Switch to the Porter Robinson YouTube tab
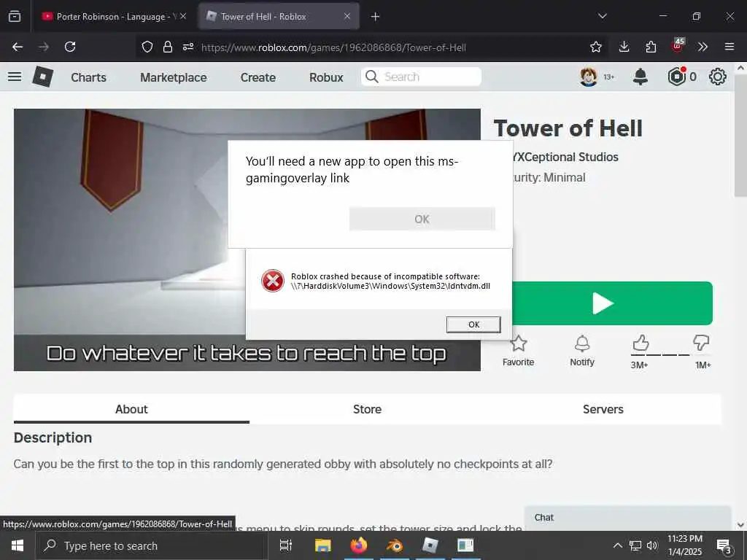This screenshot has height=560, width=747. [x=115, y=16]
